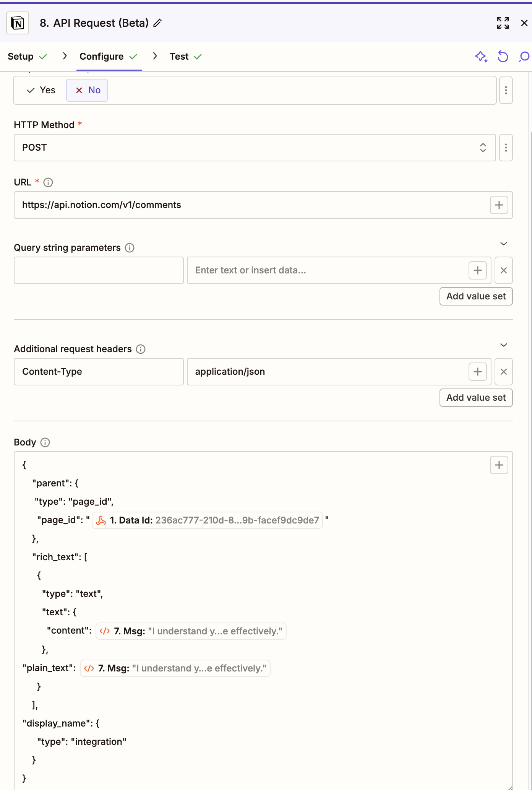Open the AI sparkle assistant icon
Viewport: 532px width, 790px height.
[481, 57]
